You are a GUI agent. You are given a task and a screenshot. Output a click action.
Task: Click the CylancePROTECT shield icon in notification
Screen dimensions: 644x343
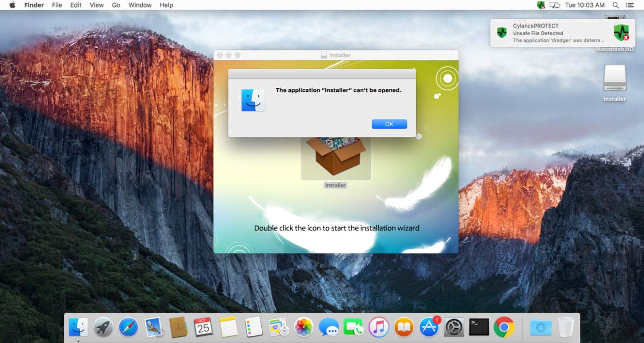tap(502, 32)
